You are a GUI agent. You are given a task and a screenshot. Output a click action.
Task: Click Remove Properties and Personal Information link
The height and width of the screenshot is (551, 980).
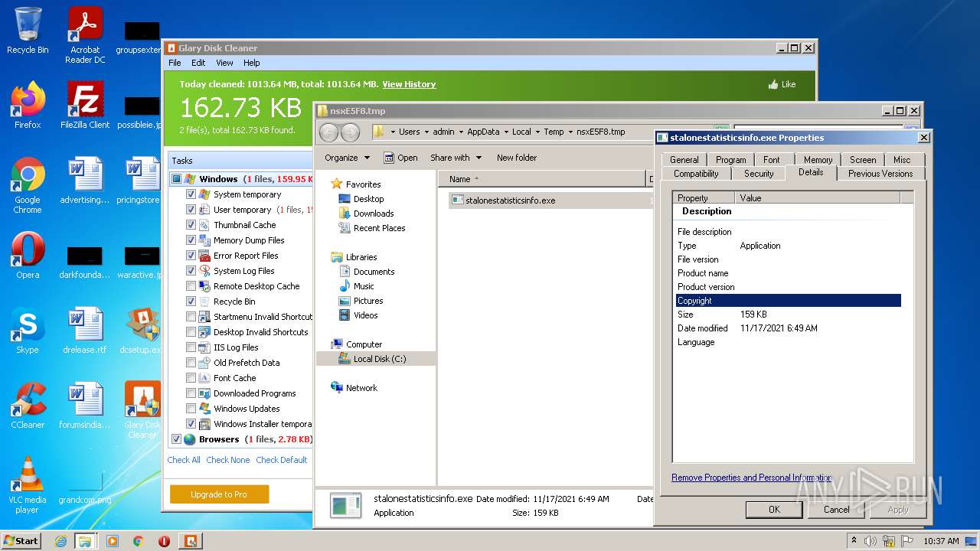(x=751, y=478)
